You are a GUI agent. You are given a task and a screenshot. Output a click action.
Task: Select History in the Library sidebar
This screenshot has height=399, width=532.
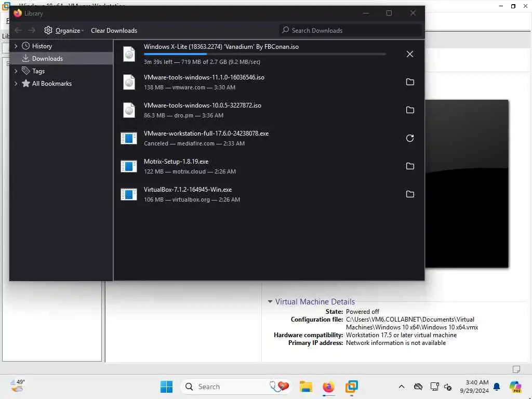tap(42, 46)
